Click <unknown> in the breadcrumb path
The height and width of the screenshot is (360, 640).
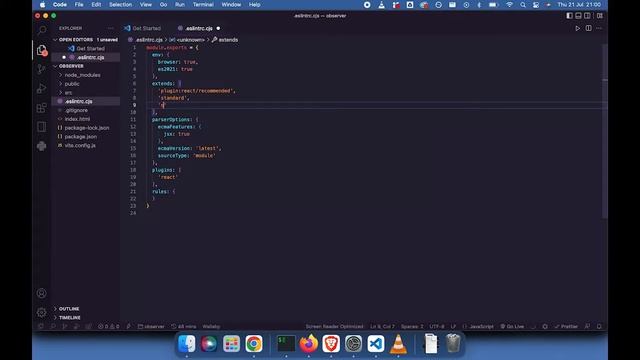point(191,40)
